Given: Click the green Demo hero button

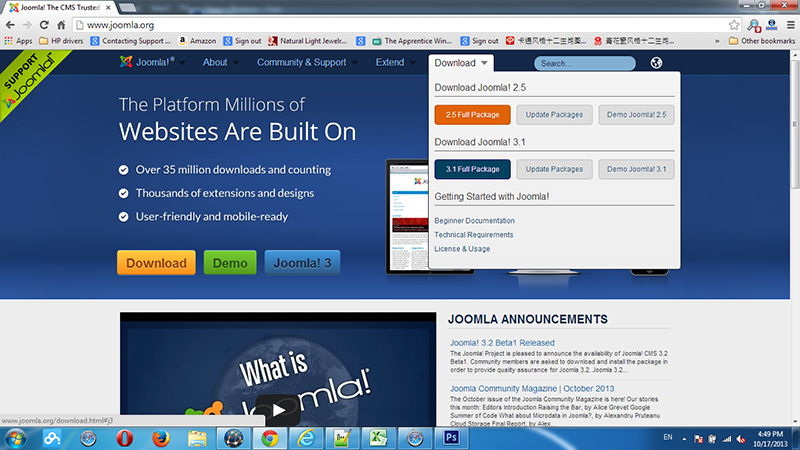Looking at the screenshot, I should [x=230, y=263].
